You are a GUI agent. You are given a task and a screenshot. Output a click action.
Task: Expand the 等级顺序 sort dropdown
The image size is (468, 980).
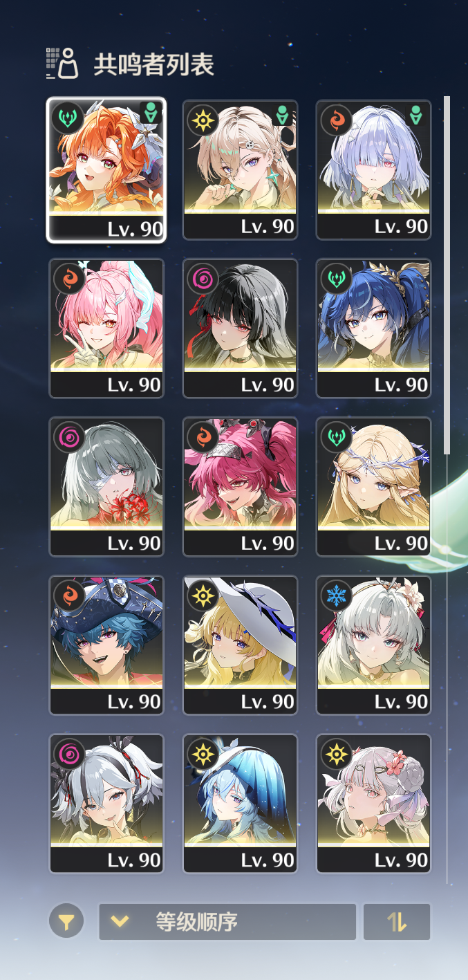pos(227,921)
